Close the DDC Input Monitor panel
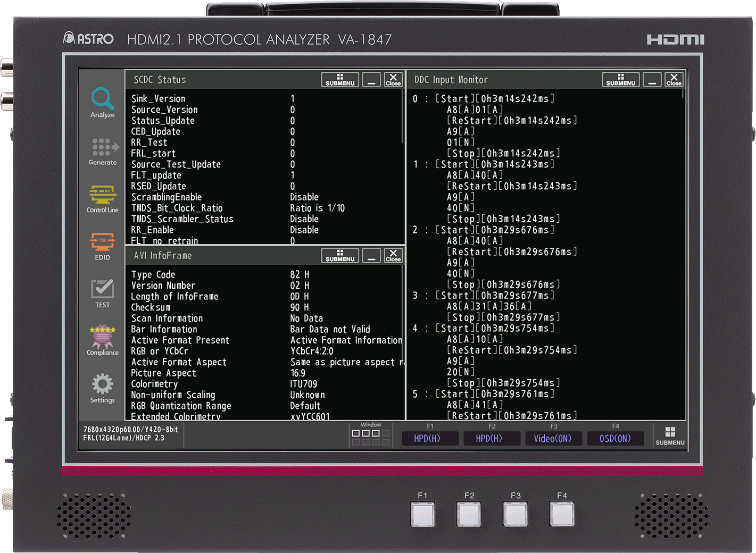756x553 pixels. coord(674,80)
